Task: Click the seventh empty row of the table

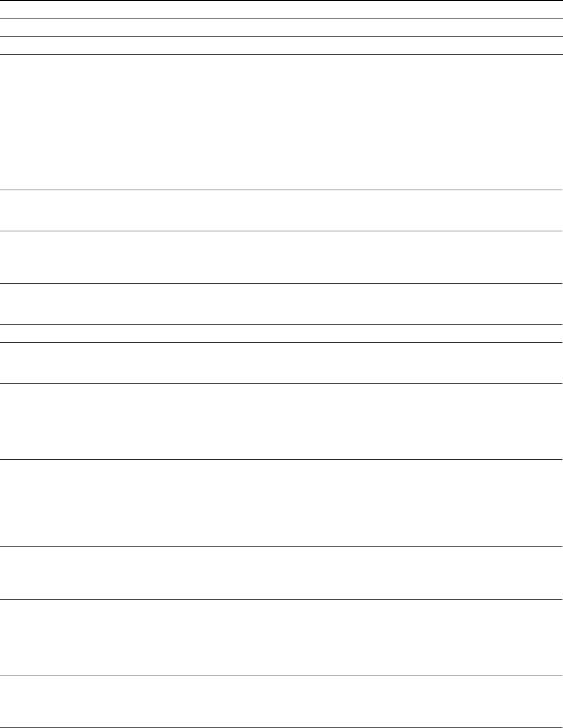Action: click(x=281, y=304)
